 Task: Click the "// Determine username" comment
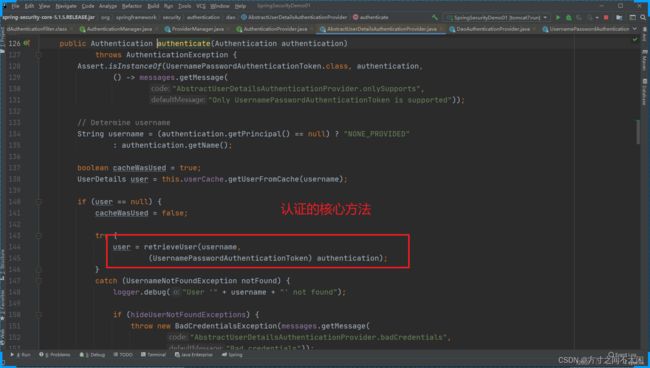tap(124, 123)
